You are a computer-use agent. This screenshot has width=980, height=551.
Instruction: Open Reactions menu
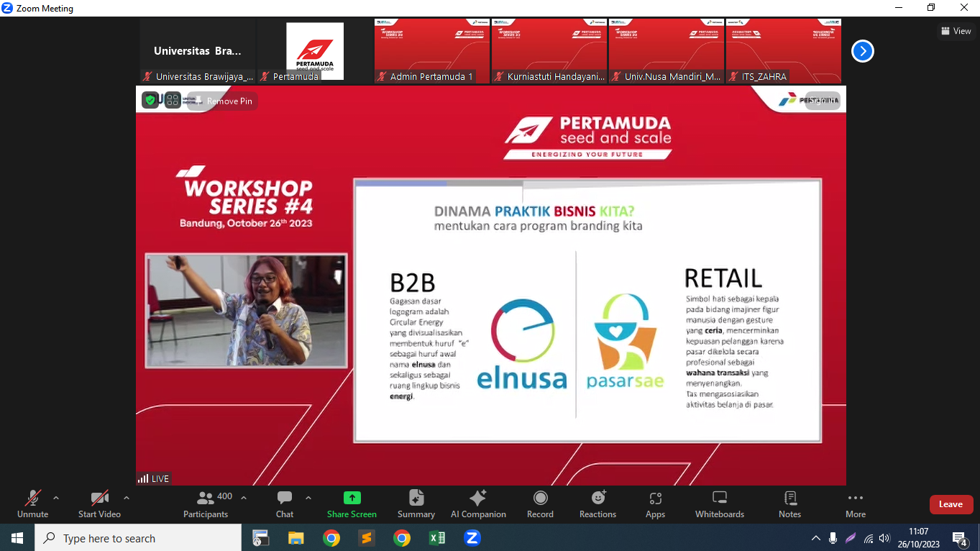click(x=597, y=504)
